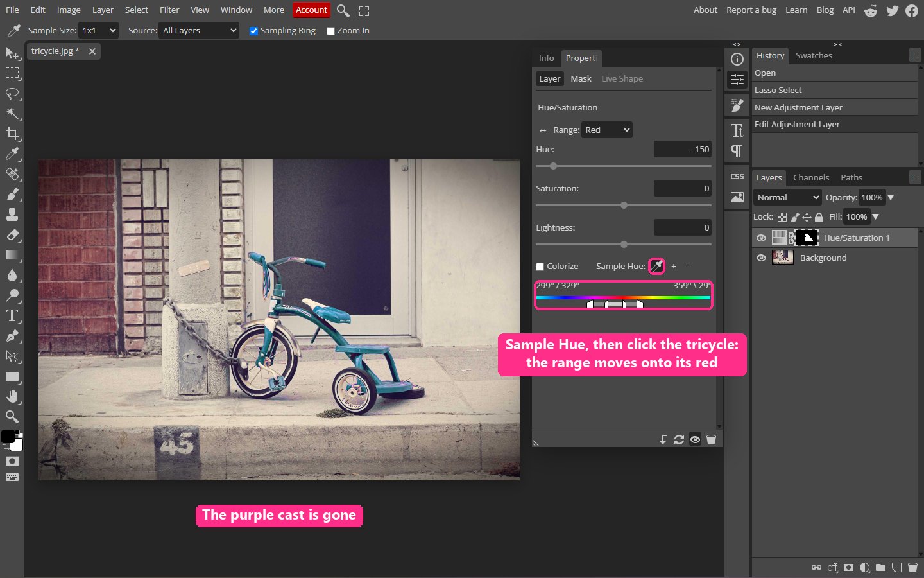Open the CSS panel icon
Image resolution: width=924 pixels, height=578 pixels.
[x=737, y=177]
